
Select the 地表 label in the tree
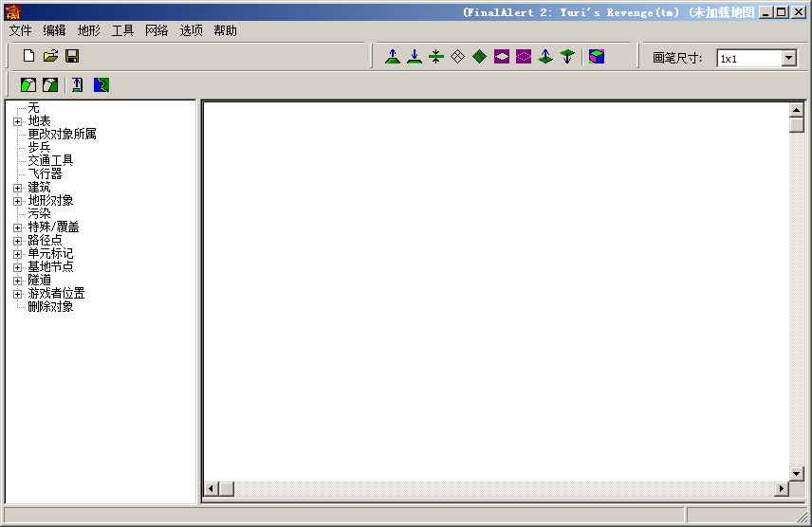pyautogui.click(x=39, y=121)
